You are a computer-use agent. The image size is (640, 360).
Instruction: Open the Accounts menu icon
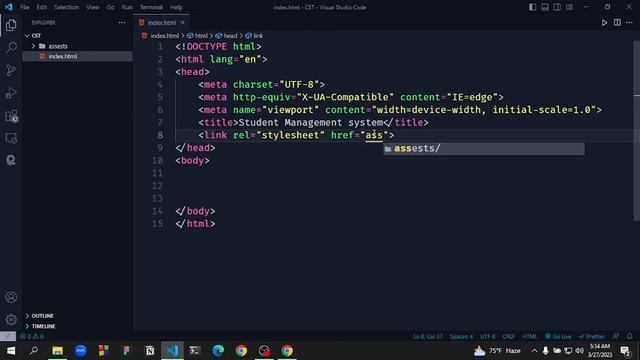pos(11,297)
